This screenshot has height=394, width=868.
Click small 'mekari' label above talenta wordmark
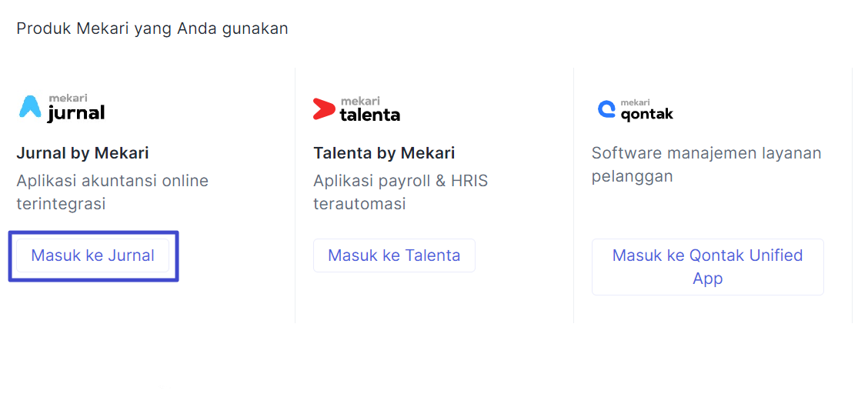coord(360,102)
